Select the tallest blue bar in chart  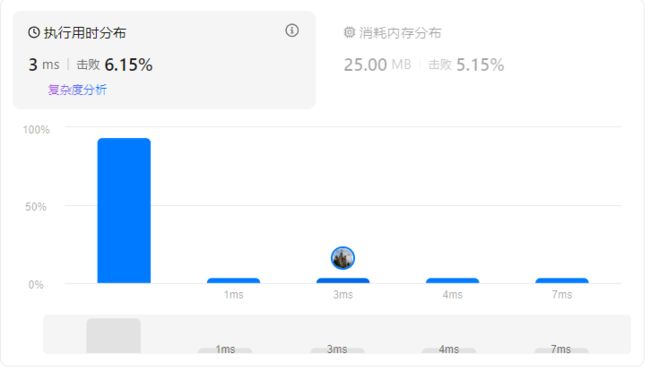click(x=125, y=212)
